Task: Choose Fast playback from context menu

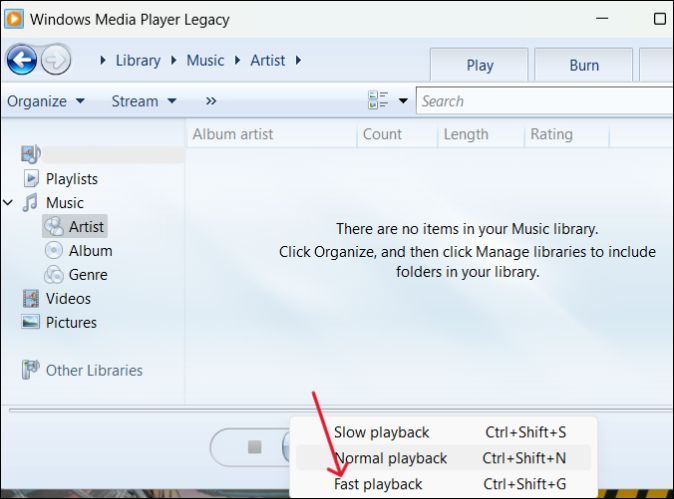Action: (x=378, y=484)
